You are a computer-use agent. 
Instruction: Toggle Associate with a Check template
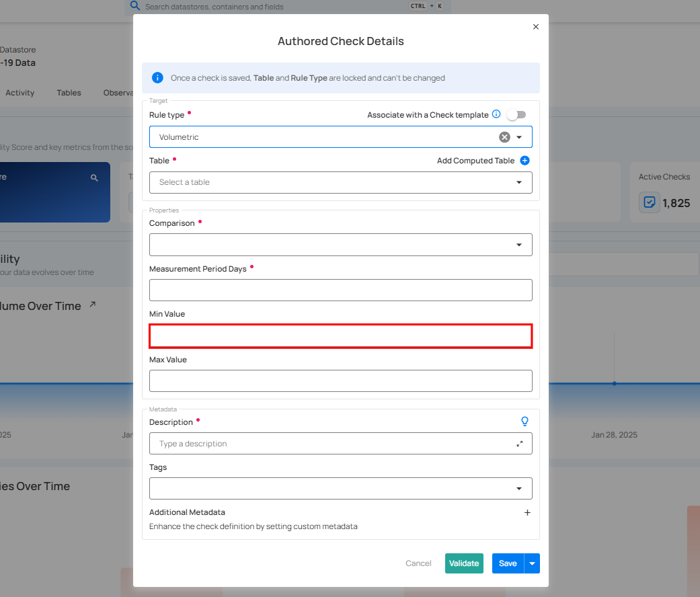coord(516,115)
